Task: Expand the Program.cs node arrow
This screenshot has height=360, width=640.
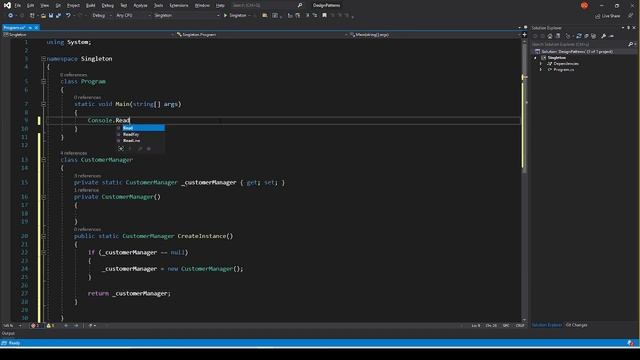Action: (x=541, y=70)
